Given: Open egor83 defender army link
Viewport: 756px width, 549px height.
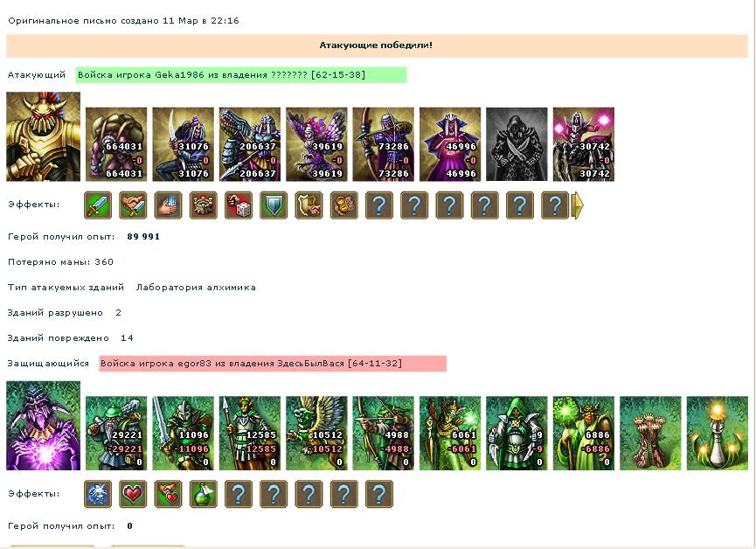Looking at the screenshot, I should [x=251, y=364].
